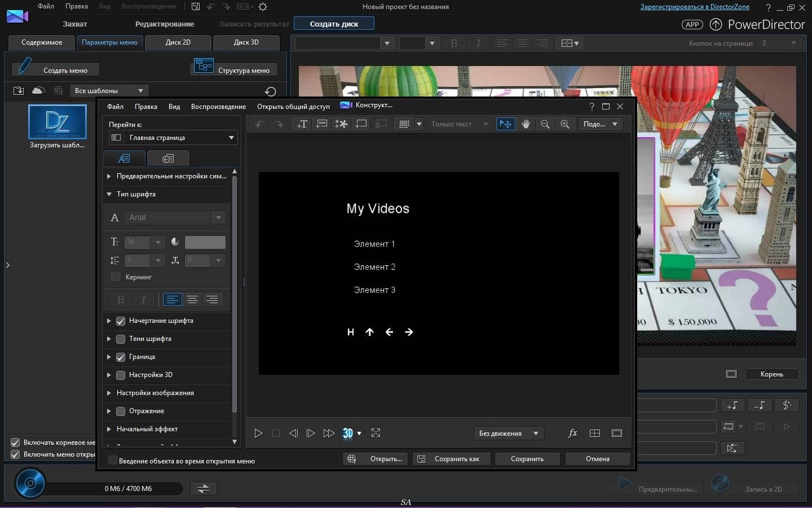Open the zoom level Подо... dropdown
This screenshot has height=508, width=812.
(x=601, y=124)
